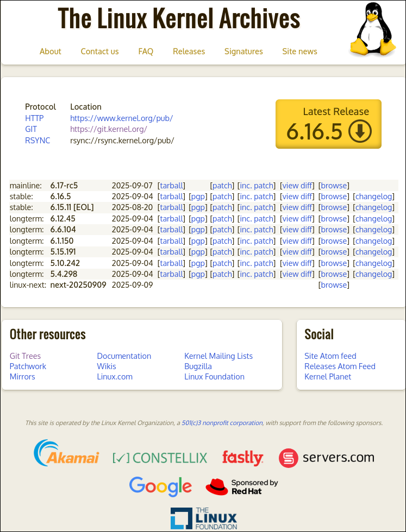
Task: View diff for longterm 5.4.298
Action: point(297,274)
